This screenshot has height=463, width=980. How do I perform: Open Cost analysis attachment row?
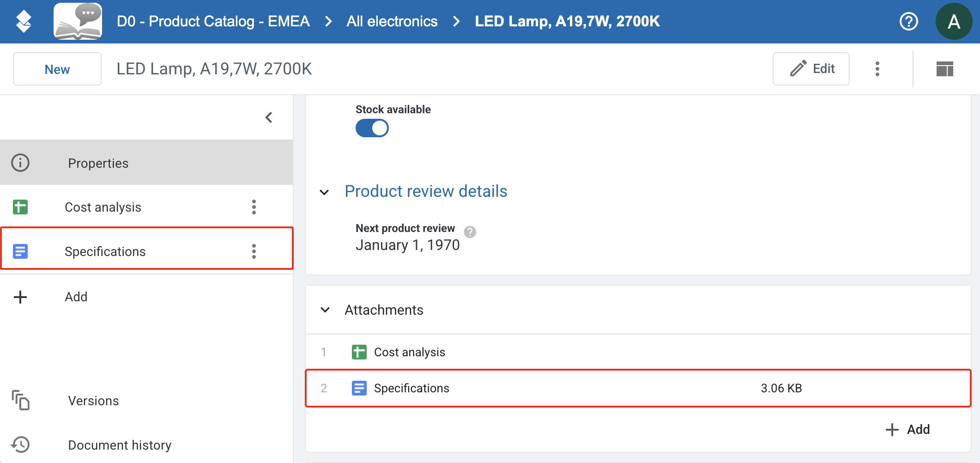(638, 352)
